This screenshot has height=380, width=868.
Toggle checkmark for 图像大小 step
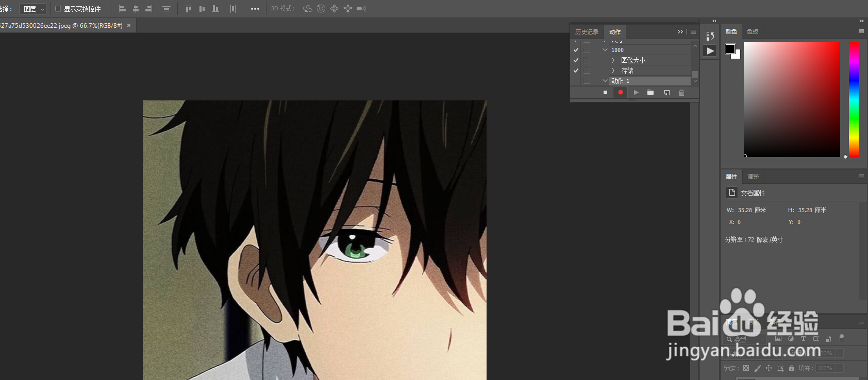click(576, 60)
